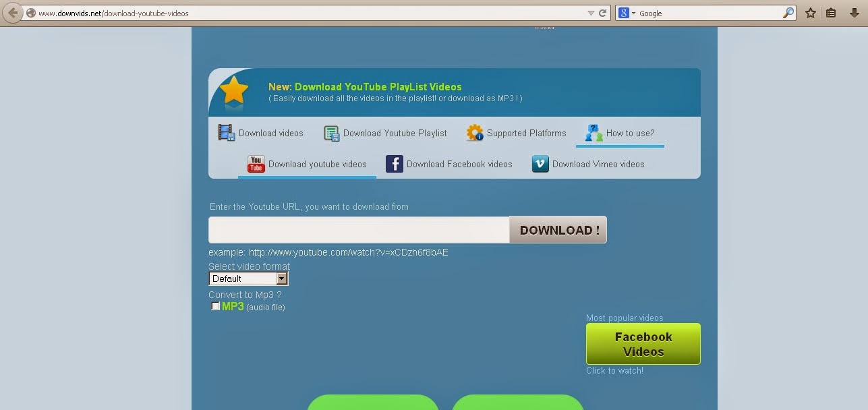Viewport: 868px width, 410px height.
Task: Open the Download Youtube Playlist tab
Action: coord(385,133)
